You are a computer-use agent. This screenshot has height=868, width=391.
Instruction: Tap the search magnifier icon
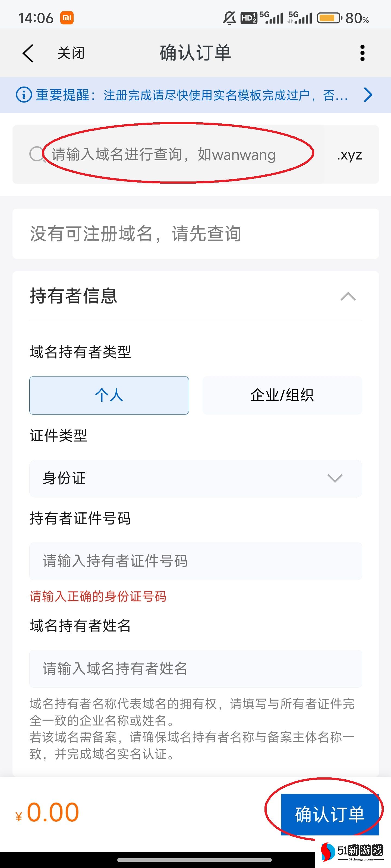click(x=36, y=154)
